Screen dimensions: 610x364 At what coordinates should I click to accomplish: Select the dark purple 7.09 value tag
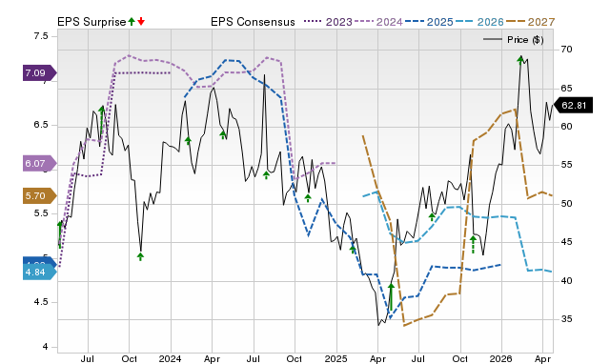[x=40, y=72]
